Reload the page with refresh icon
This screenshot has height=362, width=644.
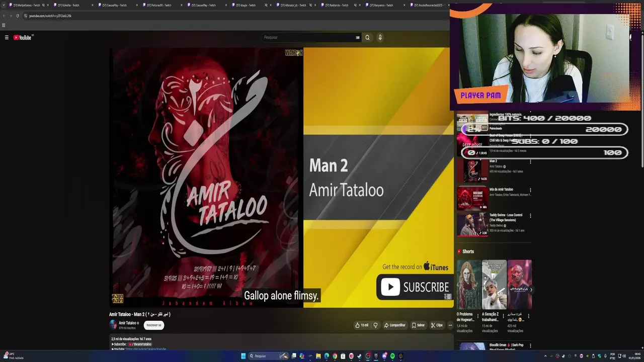(x=18, y=16)
